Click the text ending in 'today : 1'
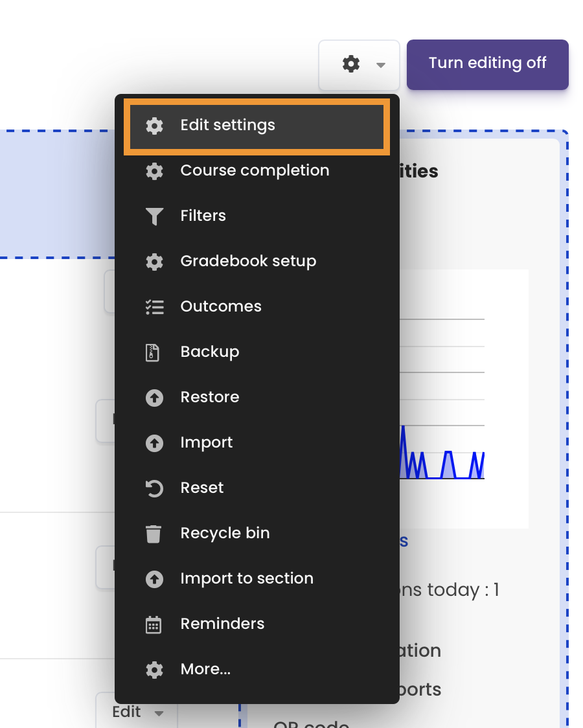The height and width of the screenshot is (728, 583). coord(450,590)
